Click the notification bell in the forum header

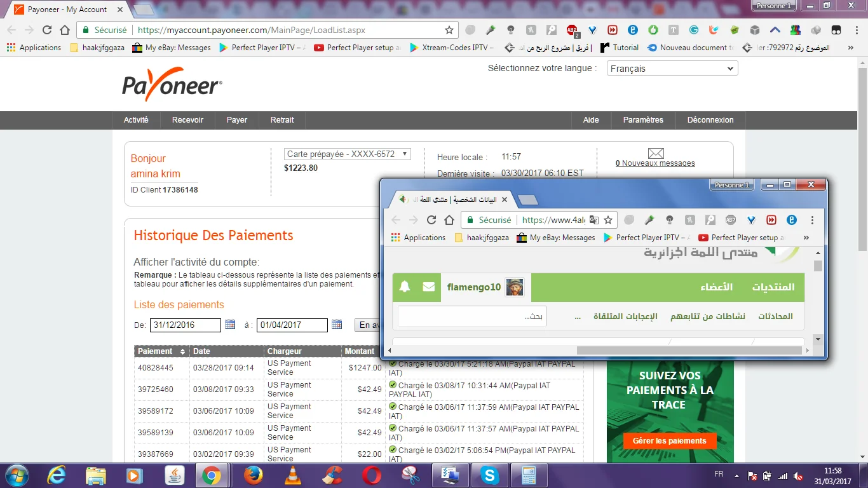(405, 287)
